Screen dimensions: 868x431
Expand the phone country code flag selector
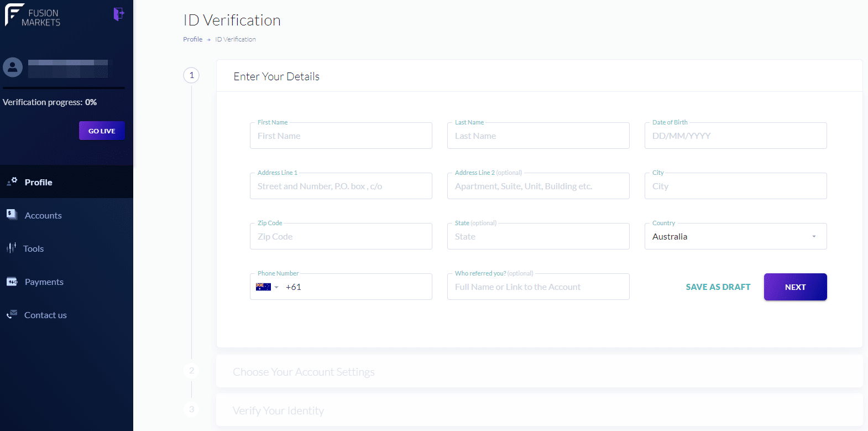267,287
